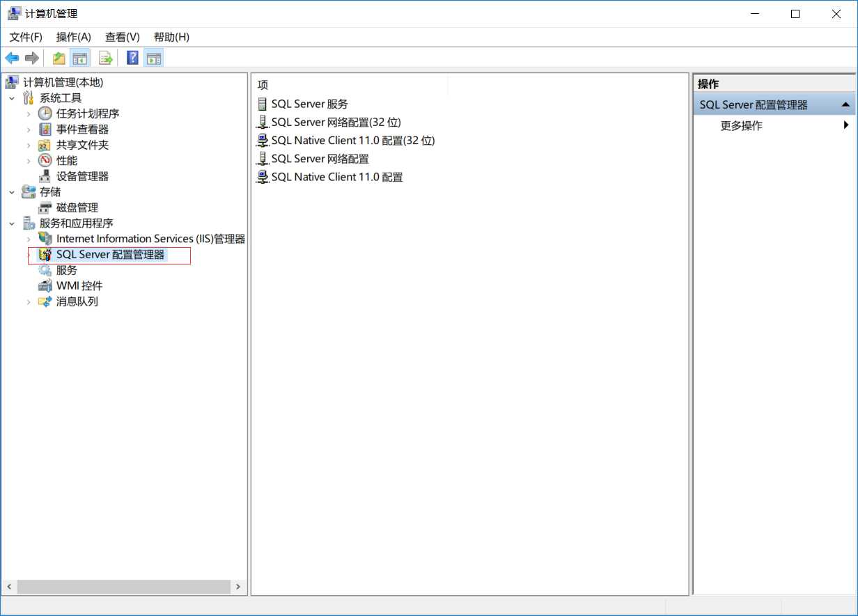This screenshot has width=858, height=616.
Task: Click the 设备管理器 icon in tree
Action: coord(45,176)
